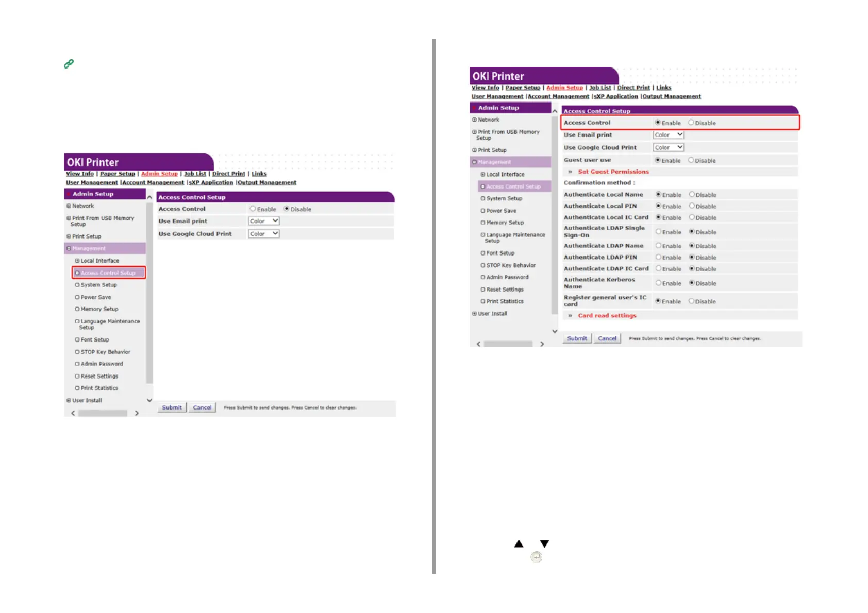Click the black down triangle icon
The width and height of the screenshot is (868, 613).
tap(544, 543)
